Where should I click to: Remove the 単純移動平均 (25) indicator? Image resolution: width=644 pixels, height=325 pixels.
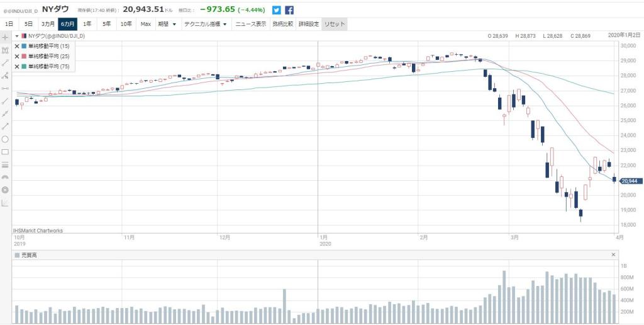coord(17,56)
